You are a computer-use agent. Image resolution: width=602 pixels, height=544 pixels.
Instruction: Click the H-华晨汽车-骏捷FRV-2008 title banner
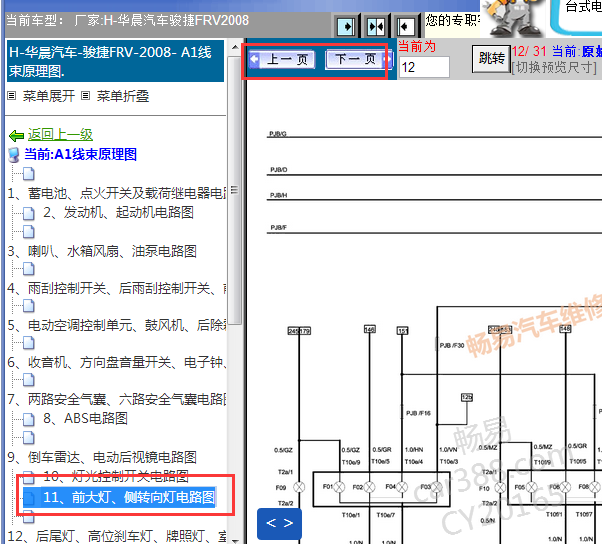[115, 61]
